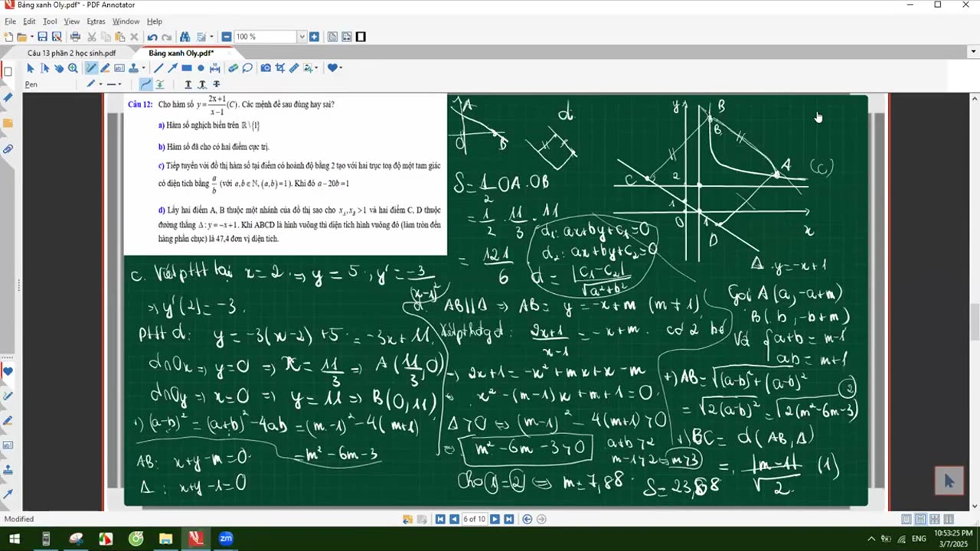Screen dimensions: 980x551
Task: Expand the zoom percentage combo box
Action: point(302,37)
